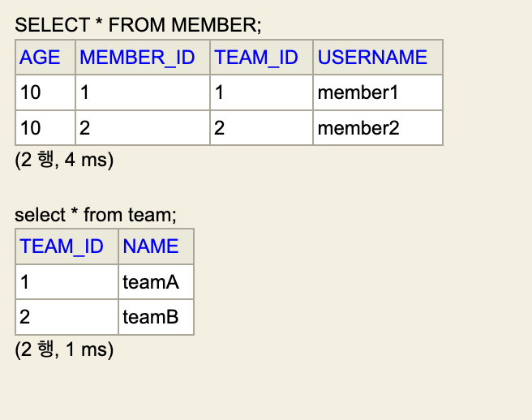Image resolution: width=532 pixels, height=420 pixels.
Task: Select the teamB name cell
Action: 151,317
